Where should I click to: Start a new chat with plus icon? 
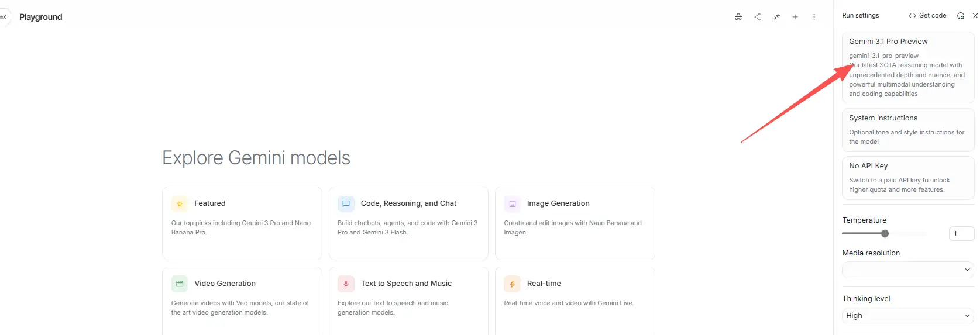[795, 17]
